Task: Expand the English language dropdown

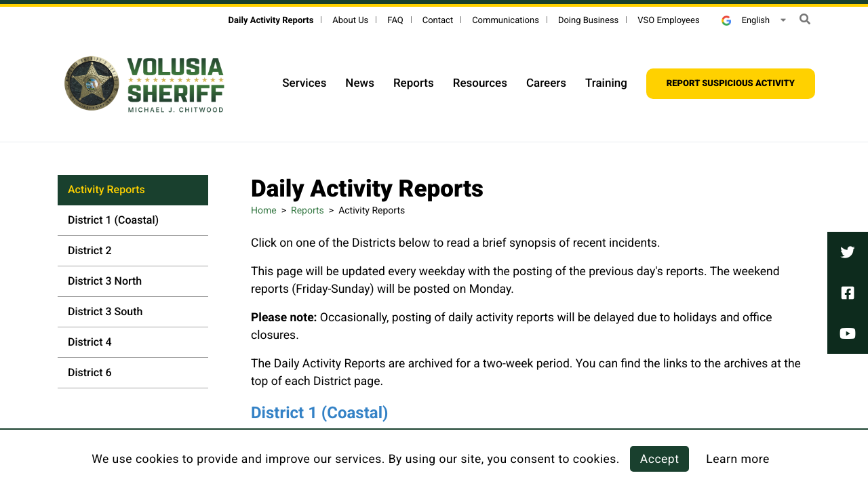Action: tap(764, 20)
